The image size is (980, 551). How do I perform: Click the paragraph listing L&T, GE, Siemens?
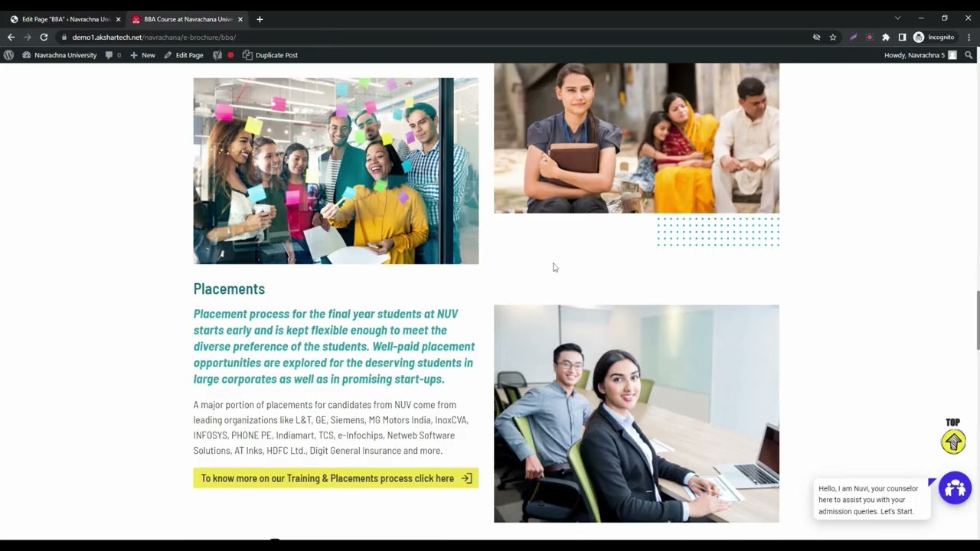332,428
